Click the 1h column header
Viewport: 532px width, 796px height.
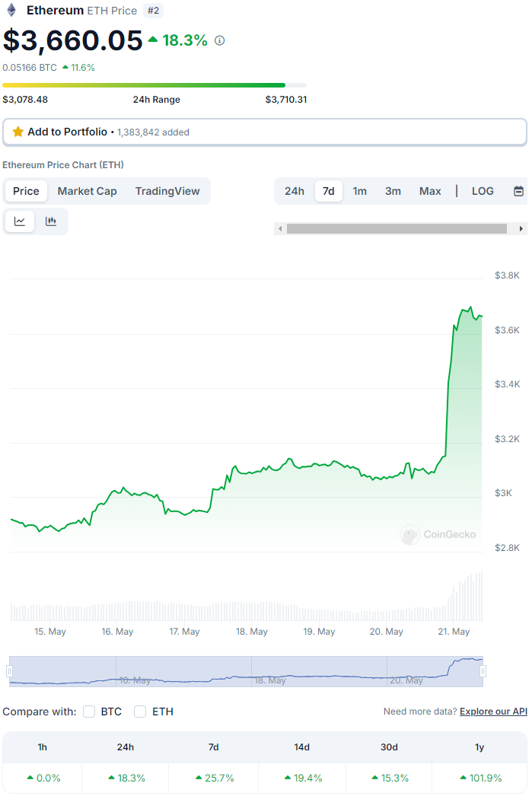coord(42,747)
